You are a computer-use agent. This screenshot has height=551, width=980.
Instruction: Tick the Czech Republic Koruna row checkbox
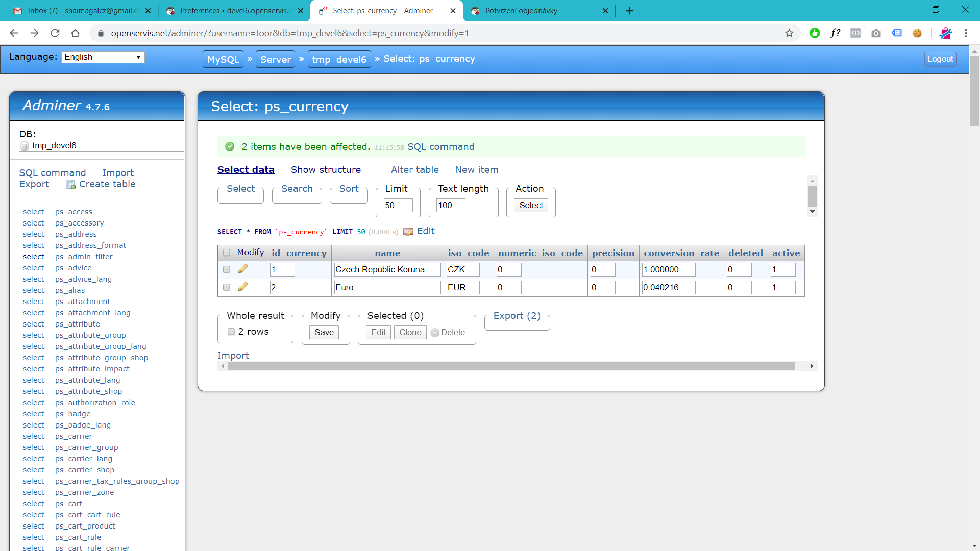[227, 269]
